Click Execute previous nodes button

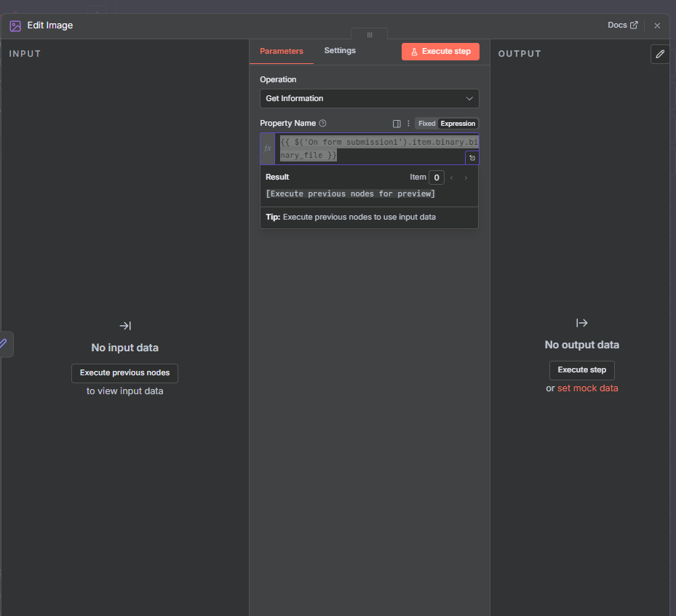click(124, 373)
